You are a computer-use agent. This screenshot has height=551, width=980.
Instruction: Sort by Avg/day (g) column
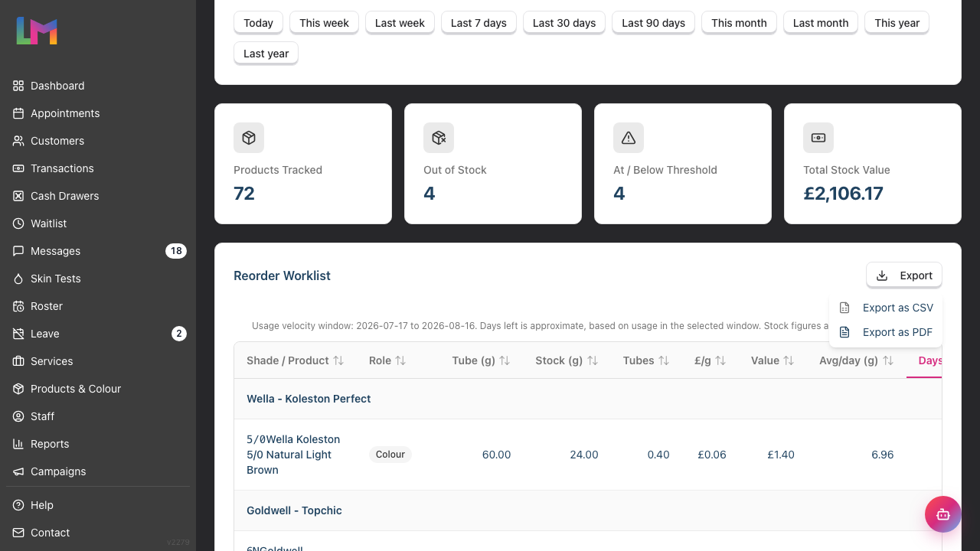point(856,360)
